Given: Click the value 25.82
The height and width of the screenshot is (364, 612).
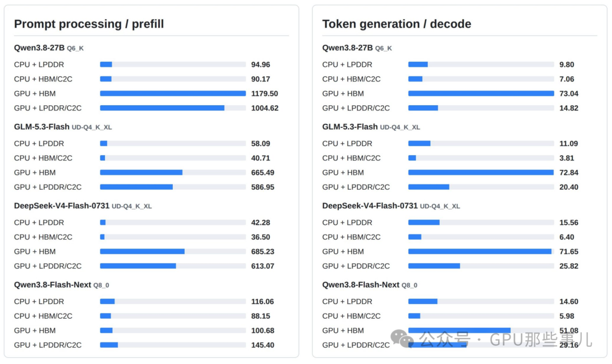Looking at the screenshot, I should 569,266.
